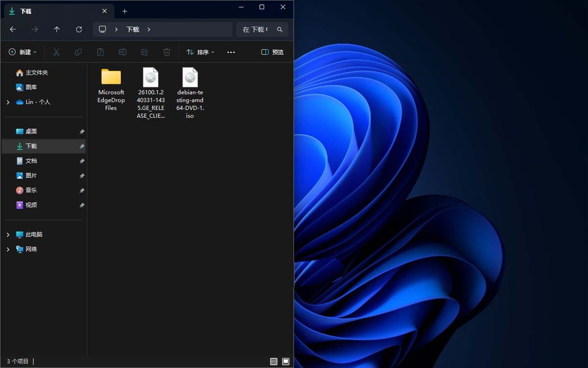
Task: Click the pin icon beside 图片
Action: (x=82, y=176)
